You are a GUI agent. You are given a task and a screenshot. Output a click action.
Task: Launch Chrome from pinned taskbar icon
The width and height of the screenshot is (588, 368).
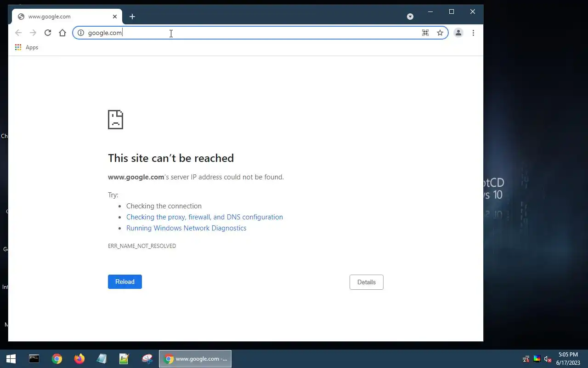click(x=57, y=359)
